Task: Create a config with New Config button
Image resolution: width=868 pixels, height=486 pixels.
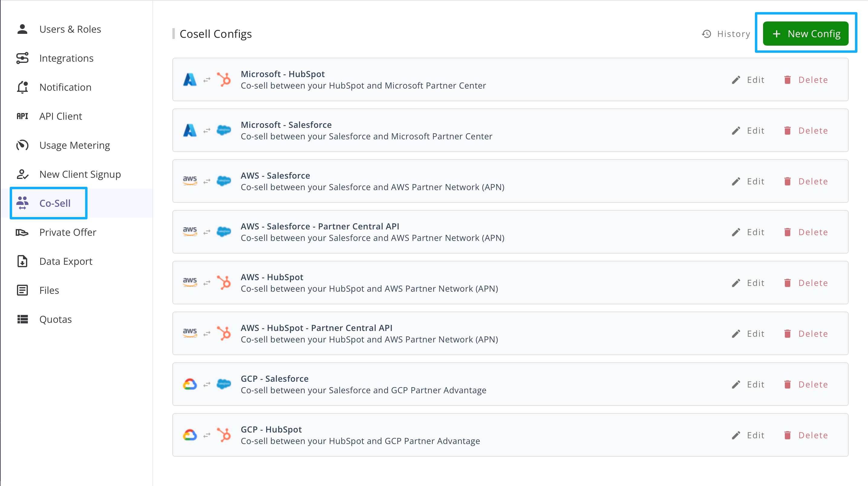Action: 805,34
